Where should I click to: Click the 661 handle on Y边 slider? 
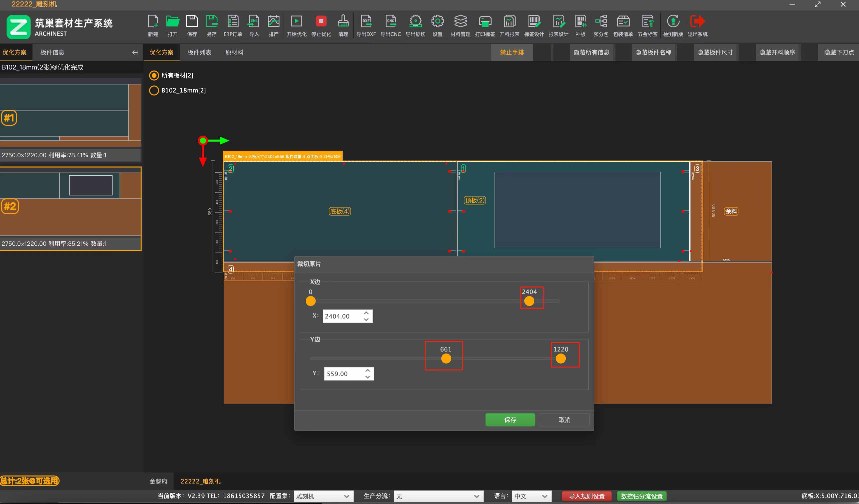tap(446, 358)
